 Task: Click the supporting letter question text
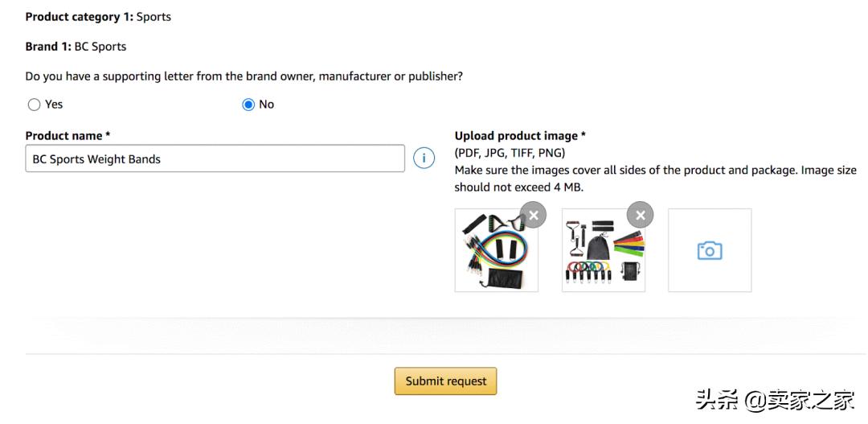[244, 76]
